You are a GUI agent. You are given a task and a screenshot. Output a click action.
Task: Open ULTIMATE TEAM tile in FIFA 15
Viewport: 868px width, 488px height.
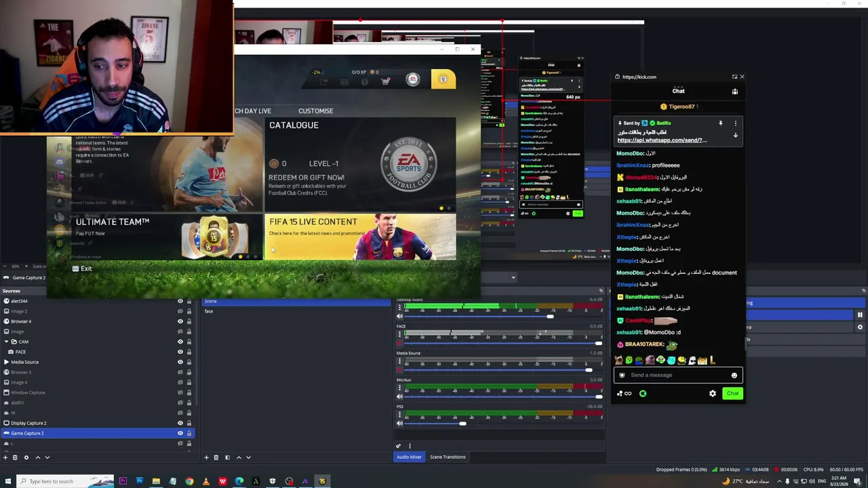coord(167,237)
